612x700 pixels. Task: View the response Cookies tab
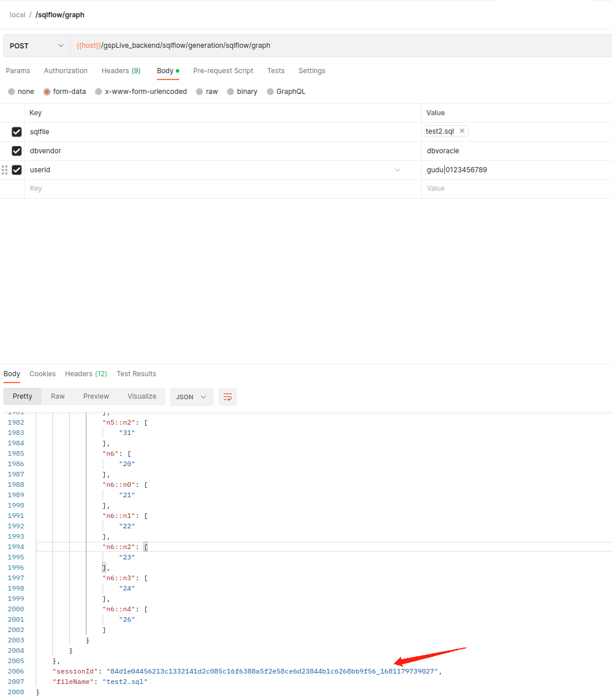point(42,373)
